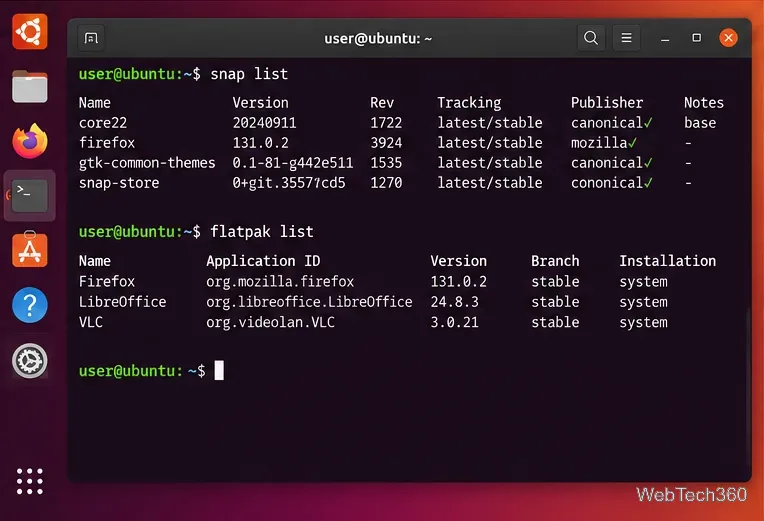Open Ubuntu Software app store icon
The image size is (764, 521).
[x=30, y=250]
